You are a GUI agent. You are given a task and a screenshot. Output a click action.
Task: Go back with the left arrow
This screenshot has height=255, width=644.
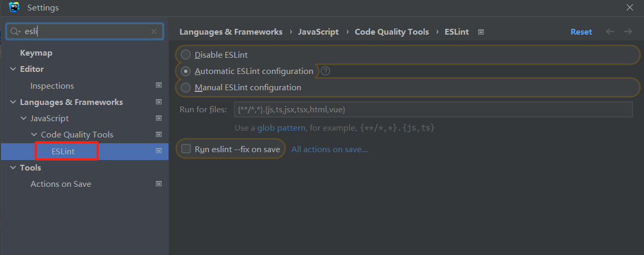point(610,32)
